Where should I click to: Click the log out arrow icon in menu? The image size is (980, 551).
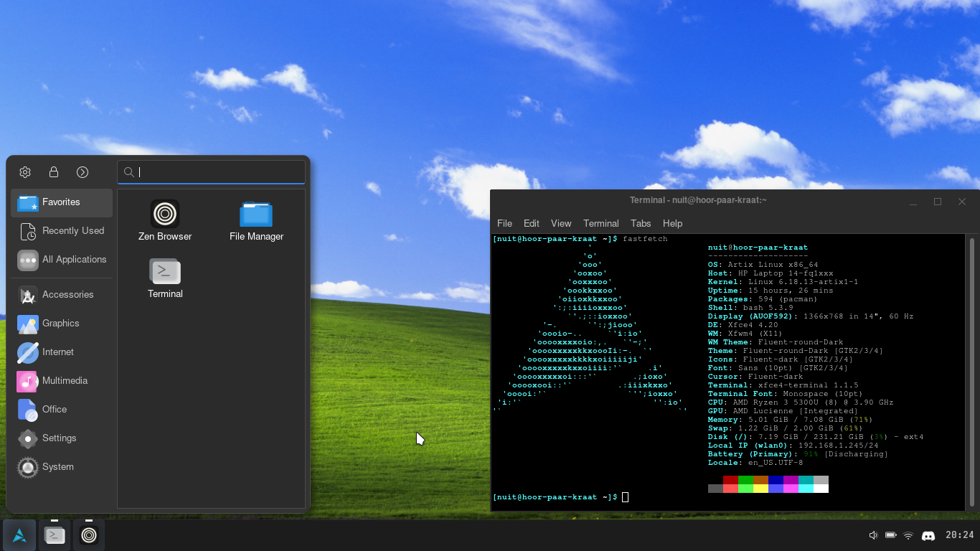click(x=83, y=172)
